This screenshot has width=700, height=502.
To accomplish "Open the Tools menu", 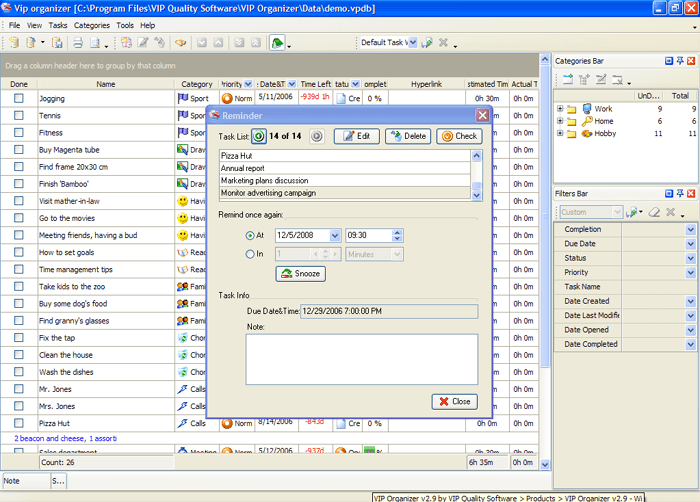I will pos(125,25).
